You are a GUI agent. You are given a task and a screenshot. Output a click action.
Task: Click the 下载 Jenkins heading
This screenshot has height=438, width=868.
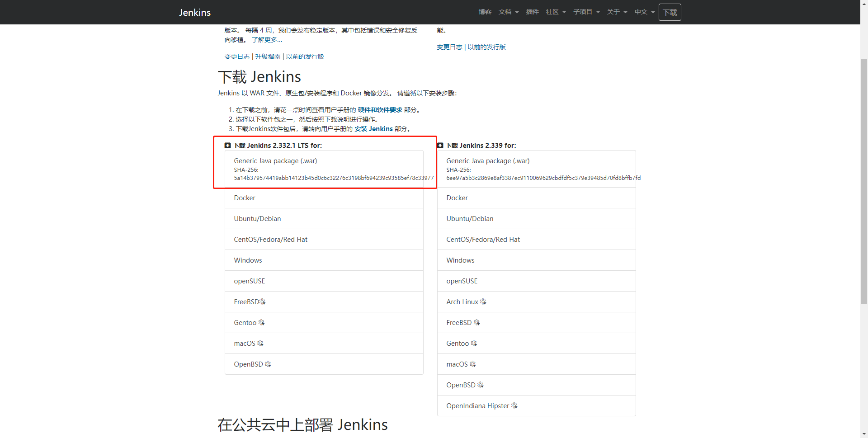pos(259,77)
